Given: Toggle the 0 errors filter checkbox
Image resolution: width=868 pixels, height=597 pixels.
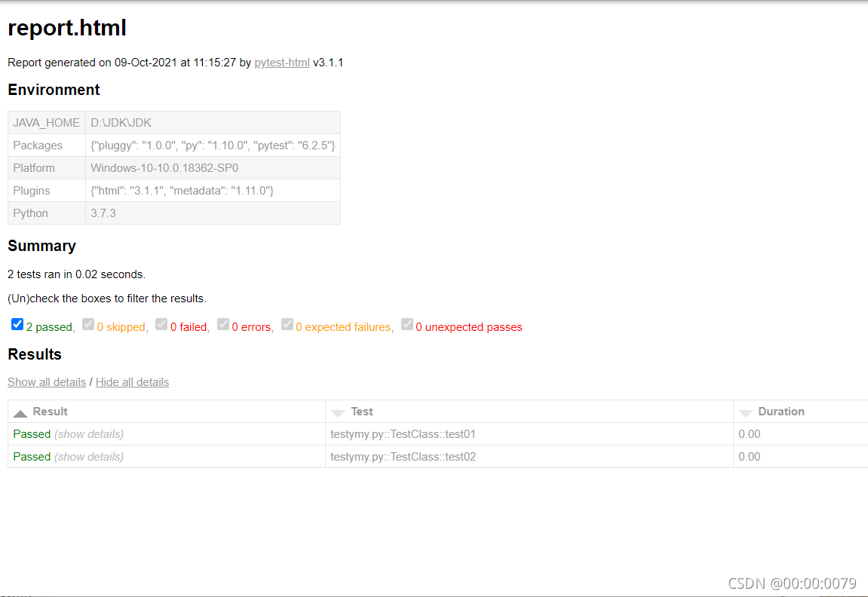Looking at the screenshot, I should pyautogui.click(x=223, y=324).
